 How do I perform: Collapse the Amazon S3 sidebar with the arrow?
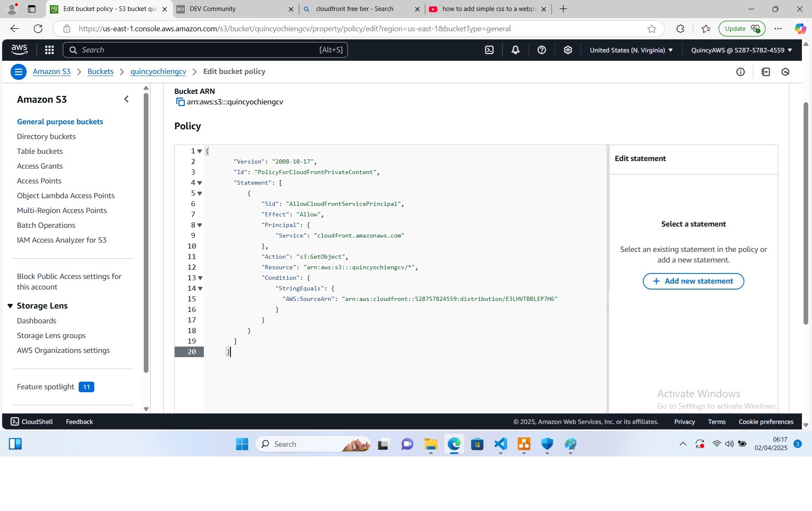(126, 99)
